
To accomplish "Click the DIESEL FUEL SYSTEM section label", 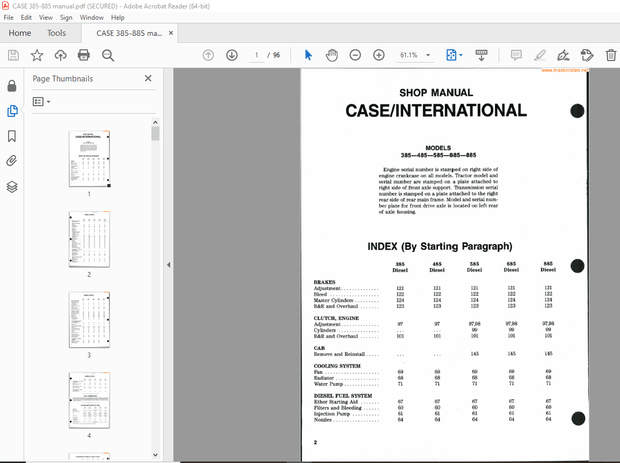I will pyautogui.click(x=343, y=395).
